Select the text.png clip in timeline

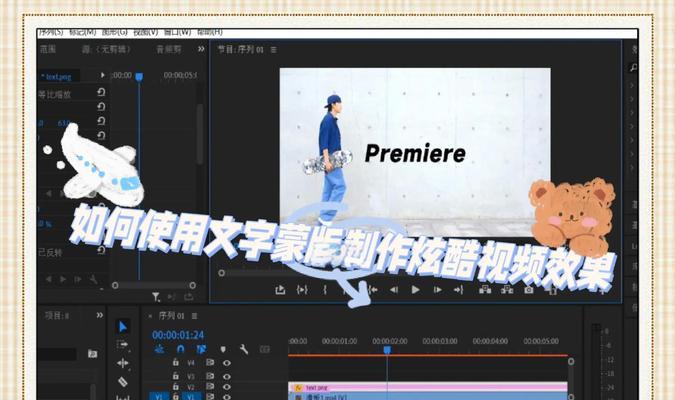click(428, 388)
